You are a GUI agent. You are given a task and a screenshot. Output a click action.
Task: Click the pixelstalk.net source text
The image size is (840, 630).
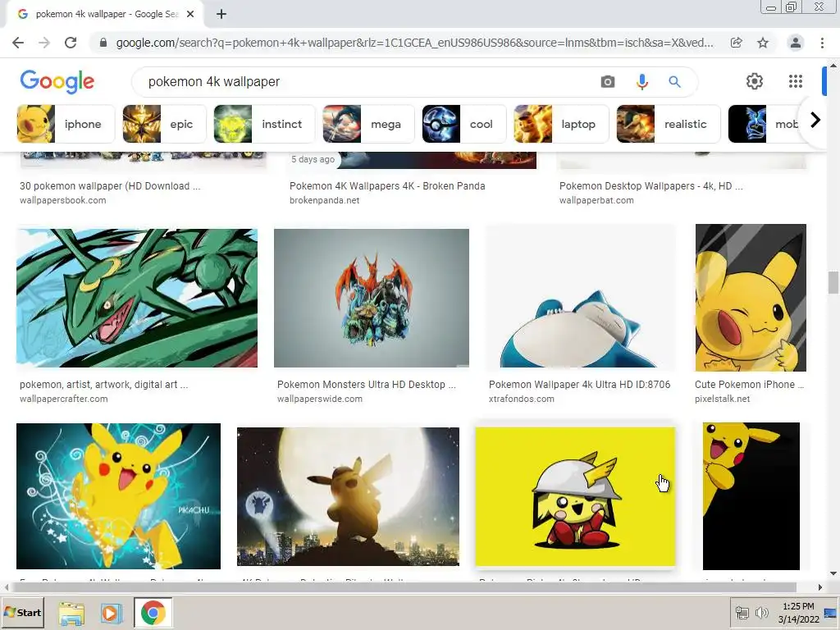[722, 399]
